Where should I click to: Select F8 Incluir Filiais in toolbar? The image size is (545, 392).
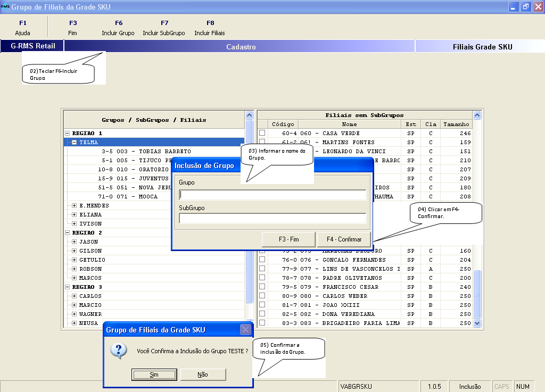point(210,28)
